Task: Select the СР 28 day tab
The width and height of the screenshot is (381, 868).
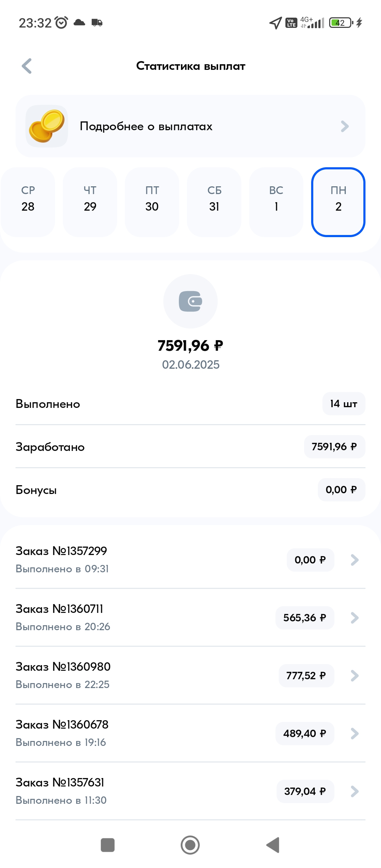Action: coord(28,202)
